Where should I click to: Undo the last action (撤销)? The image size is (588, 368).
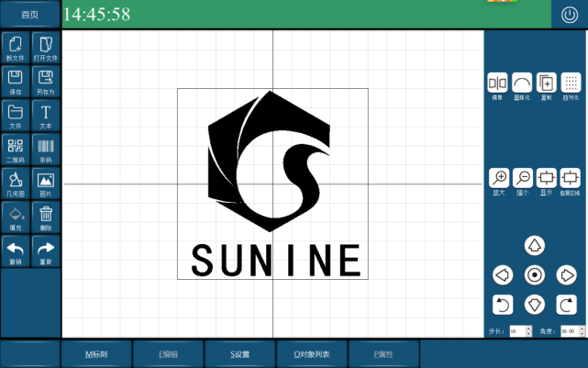coord(16,251)
